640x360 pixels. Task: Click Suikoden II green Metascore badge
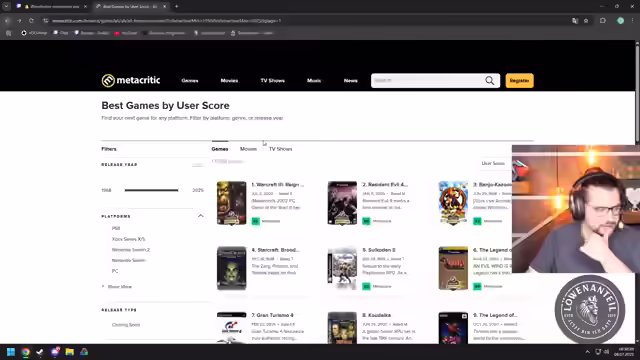coord(366,287)
